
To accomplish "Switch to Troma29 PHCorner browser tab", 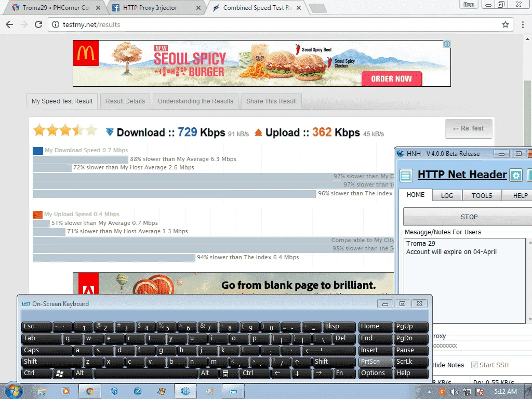I will [56, 7].
